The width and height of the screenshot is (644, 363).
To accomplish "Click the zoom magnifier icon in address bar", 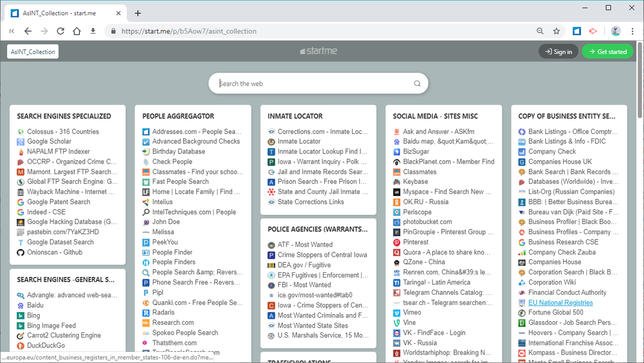I will click(x=540, y=31).
